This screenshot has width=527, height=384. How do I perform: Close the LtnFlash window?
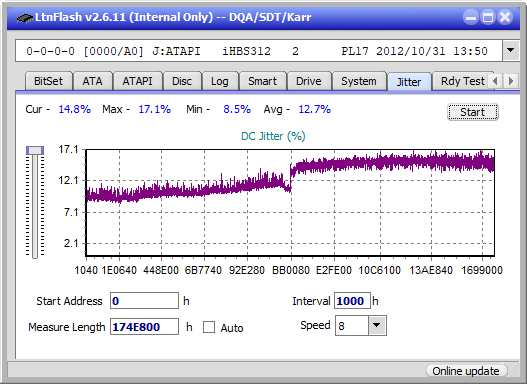click(x=505, y=17)
